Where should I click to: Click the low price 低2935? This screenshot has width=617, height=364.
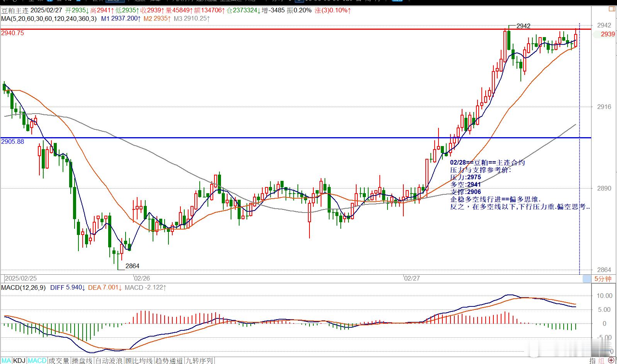[x=128, y=10]
